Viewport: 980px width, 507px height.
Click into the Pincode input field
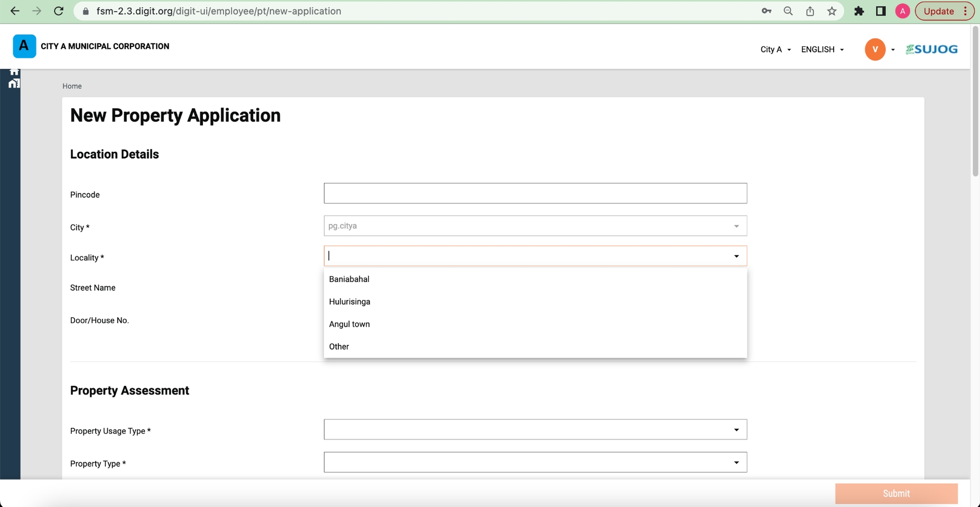(x=535, y=193)
